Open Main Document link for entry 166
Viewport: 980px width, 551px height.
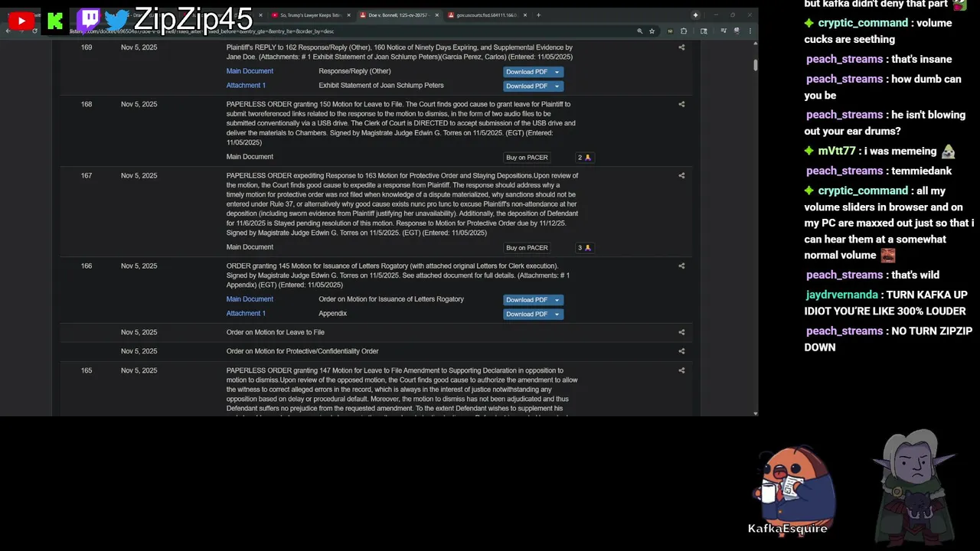click(250, 299)
